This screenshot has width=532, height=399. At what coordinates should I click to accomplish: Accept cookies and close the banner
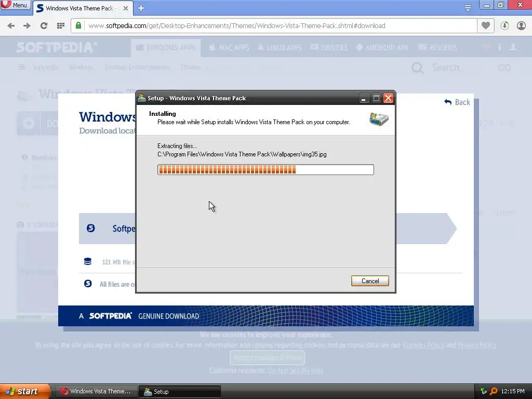[x=267, y=357]
